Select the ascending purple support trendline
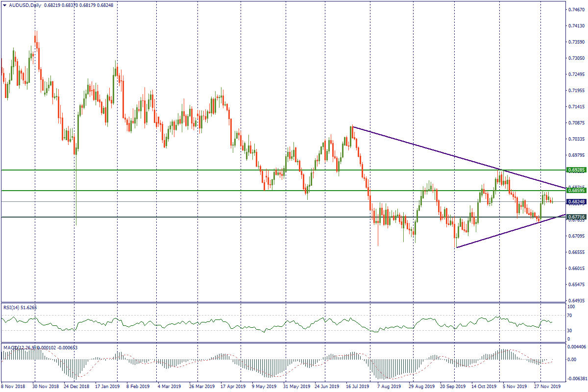 coord(505,233)
